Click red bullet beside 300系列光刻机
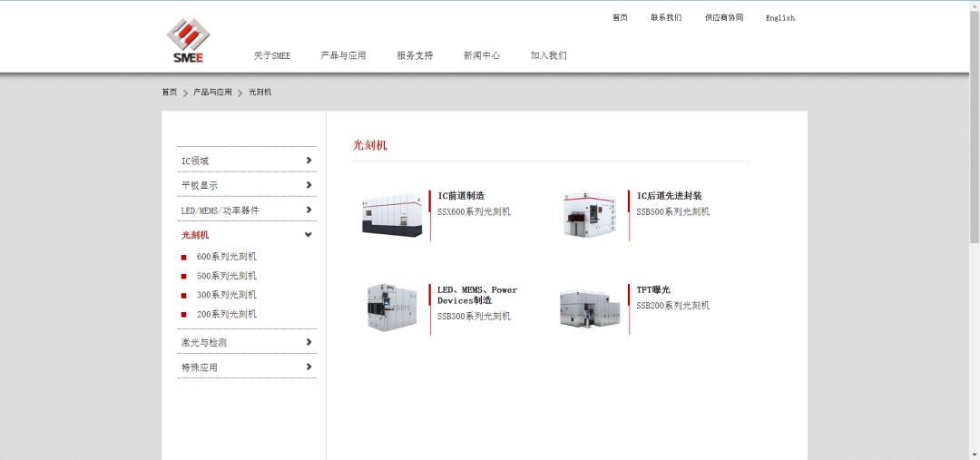The image size is (980, 460). (x=183, y=296)
